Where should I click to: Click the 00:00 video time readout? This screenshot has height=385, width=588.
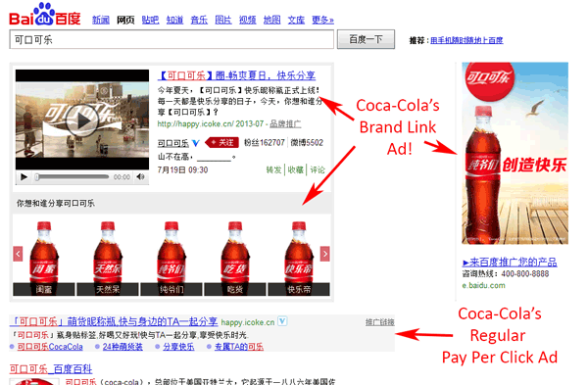[x=122, y=177]
